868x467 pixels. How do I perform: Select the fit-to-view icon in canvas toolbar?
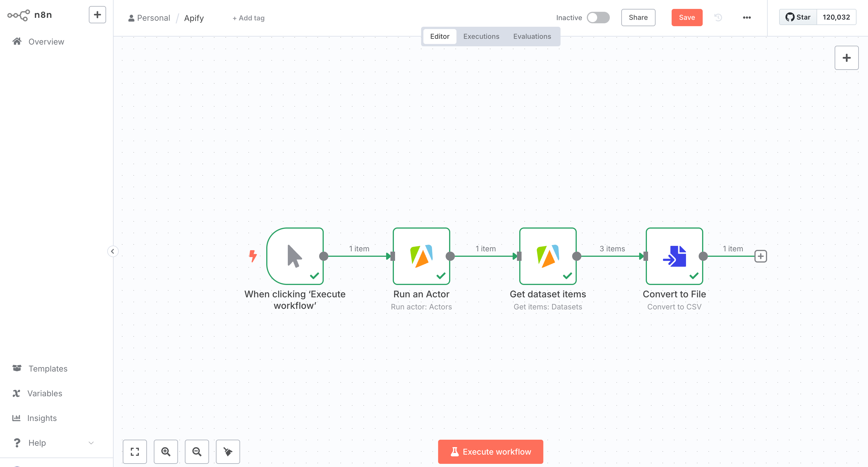[x=135, y=451]
